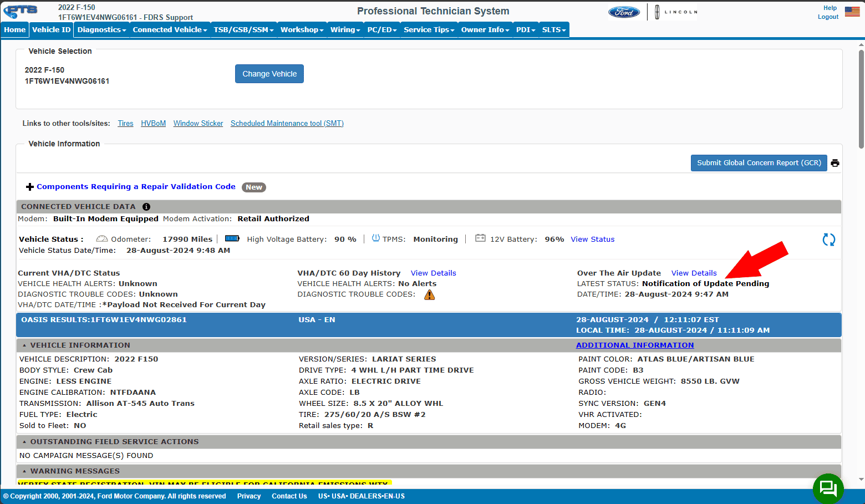Open the PC/ED dropdown menu
Screen dimensions: 865x504
pos(382,30)
